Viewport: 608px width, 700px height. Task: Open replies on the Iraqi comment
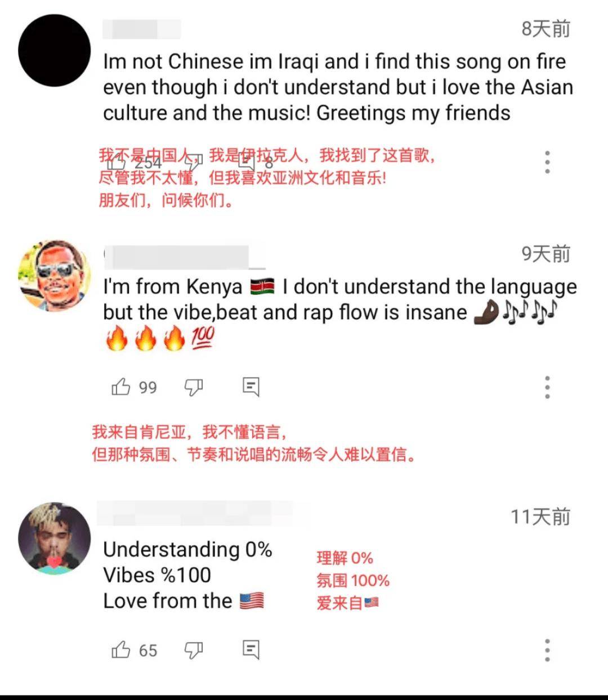tap(247, 162)
